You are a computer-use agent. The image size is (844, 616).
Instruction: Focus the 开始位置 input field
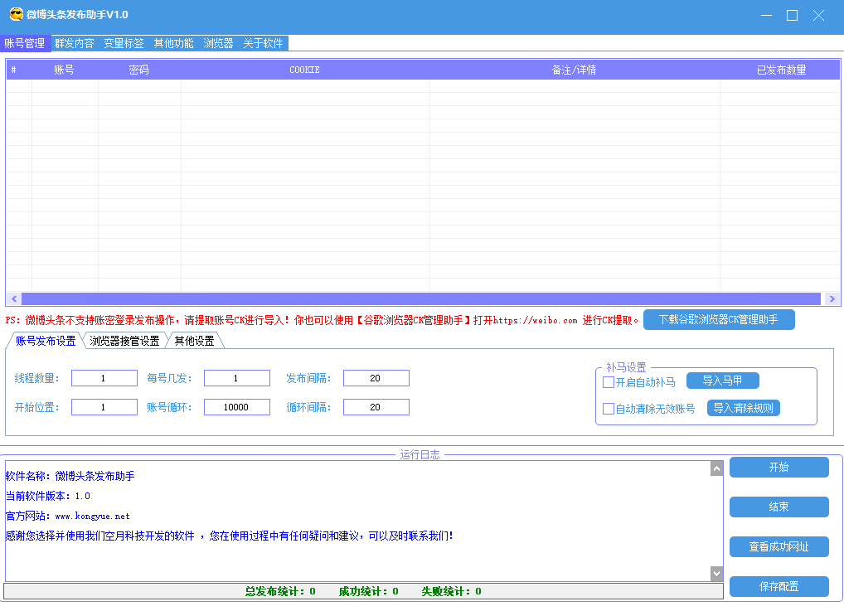point(104,407)
